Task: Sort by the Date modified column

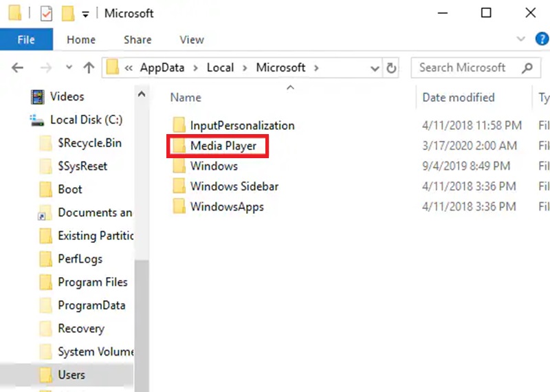Action: point(459,97)
